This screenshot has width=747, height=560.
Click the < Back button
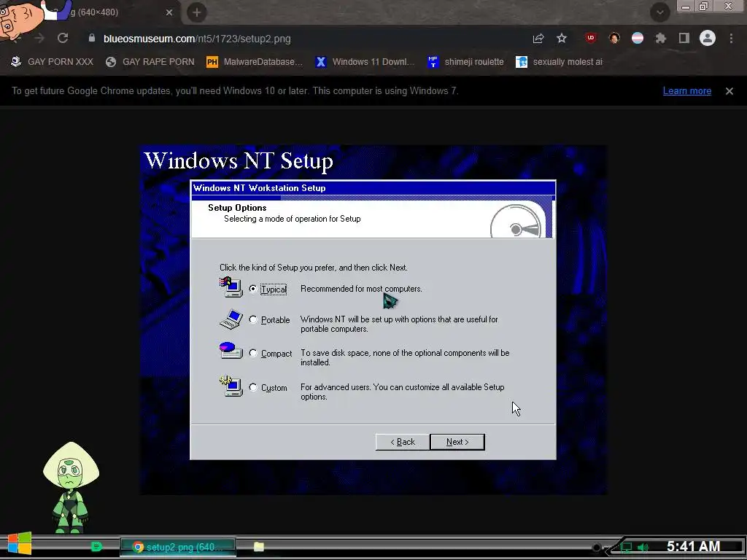click(403, 442)
